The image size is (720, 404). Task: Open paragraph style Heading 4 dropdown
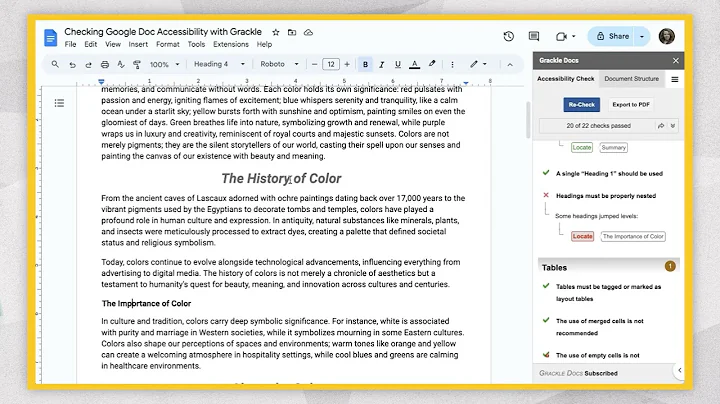pos(219,64)
